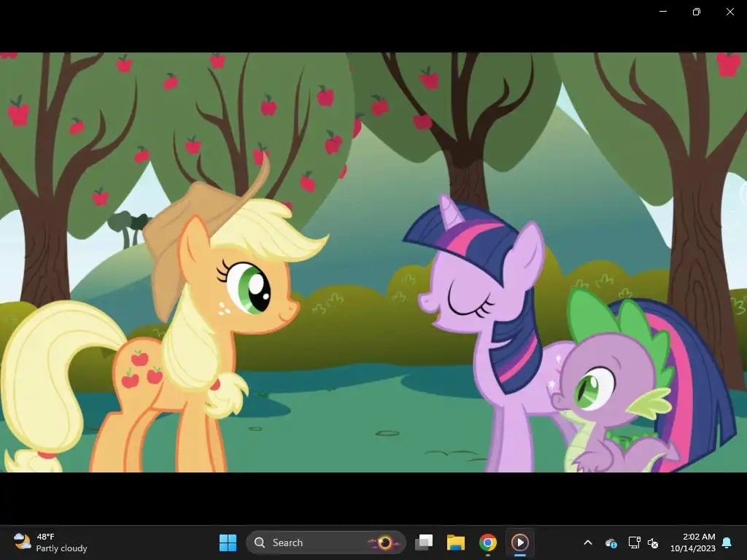The image size is (747, 560).
Task: Click the video frame to show controls
Action: [x=373, y=262]
